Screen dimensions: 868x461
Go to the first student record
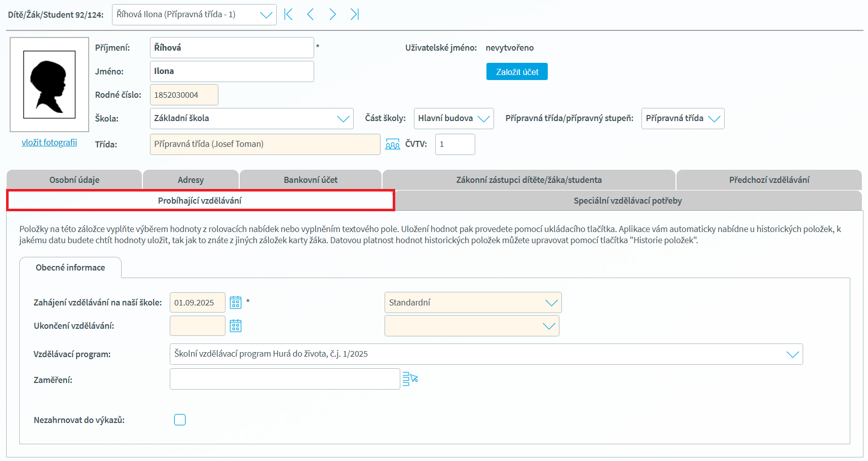click(x=288, y=15)
